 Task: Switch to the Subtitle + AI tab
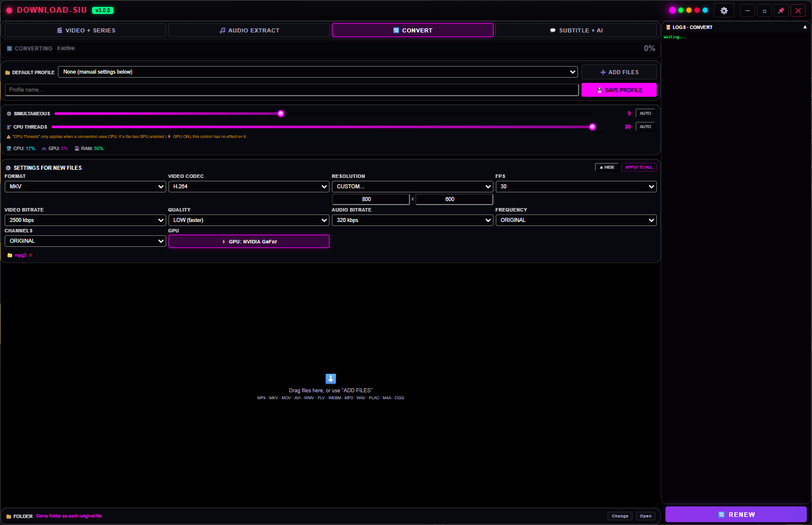576,30
